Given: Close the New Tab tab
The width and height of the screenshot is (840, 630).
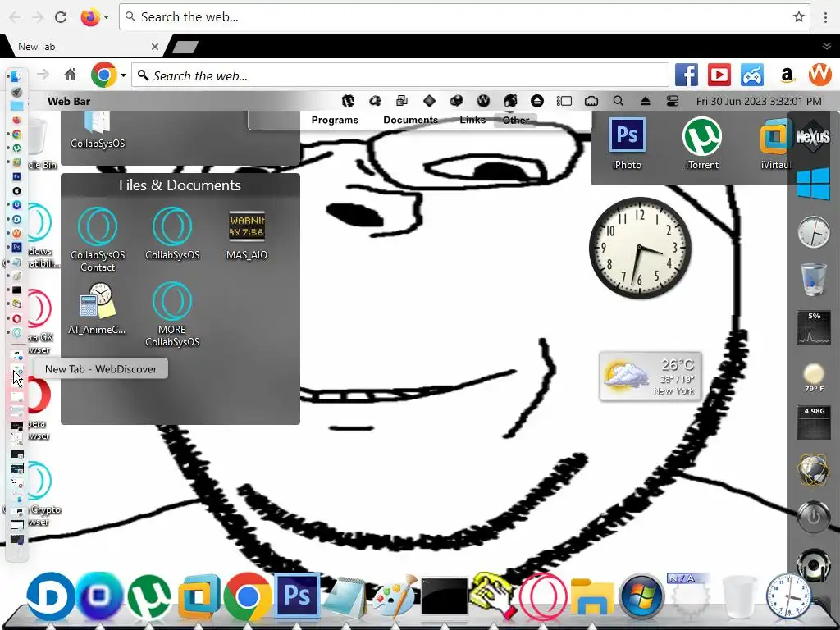Looking at the screenshot, I should 155,47.
